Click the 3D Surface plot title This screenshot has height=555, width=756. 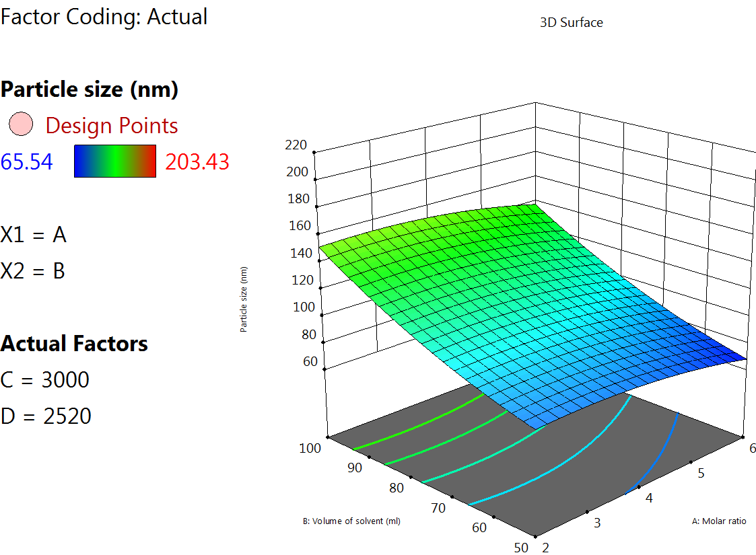571,23
